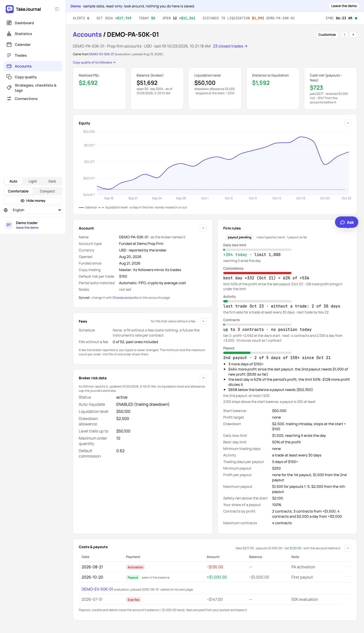Click the green sync status dot

coord(356,18)
